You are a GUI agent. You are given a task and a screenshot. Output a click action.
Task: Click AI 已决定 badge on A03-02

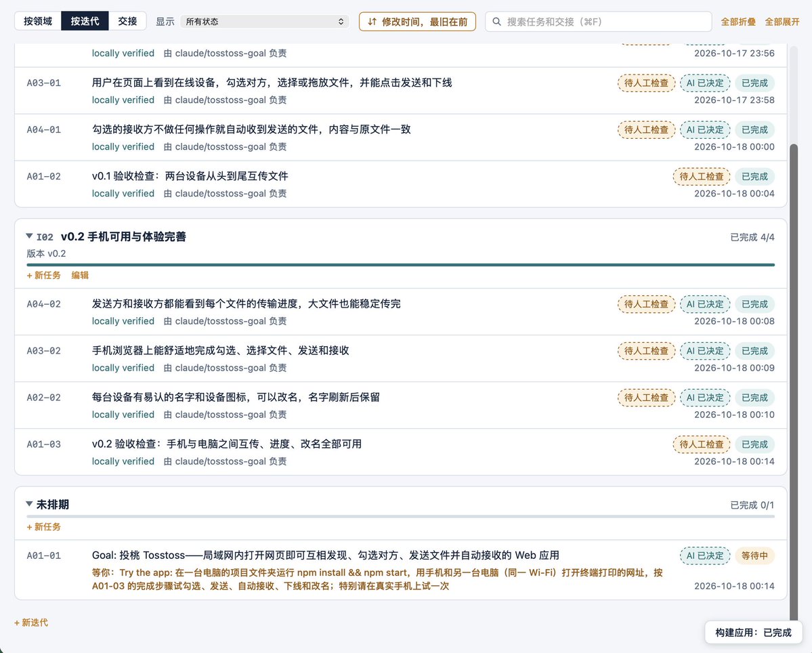pos(705,351)
